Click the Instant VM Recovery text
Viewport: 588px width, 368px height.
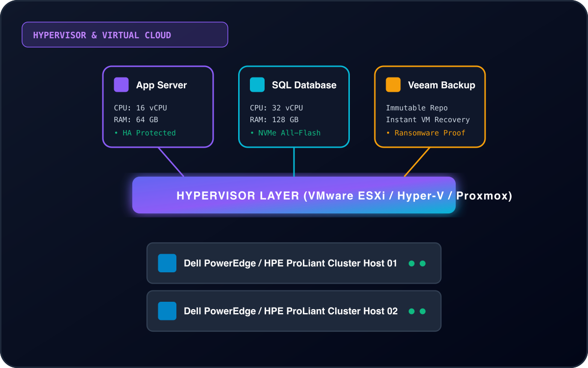click(428, 120)
